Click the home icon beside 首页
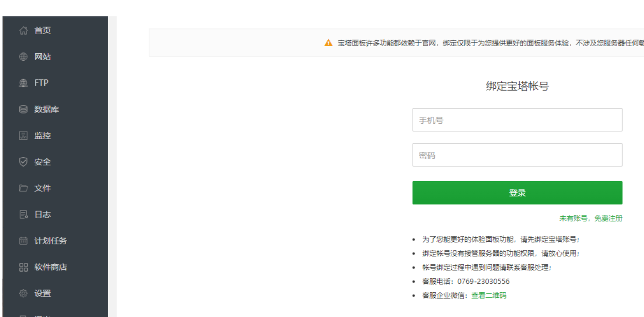 point(23,31)
